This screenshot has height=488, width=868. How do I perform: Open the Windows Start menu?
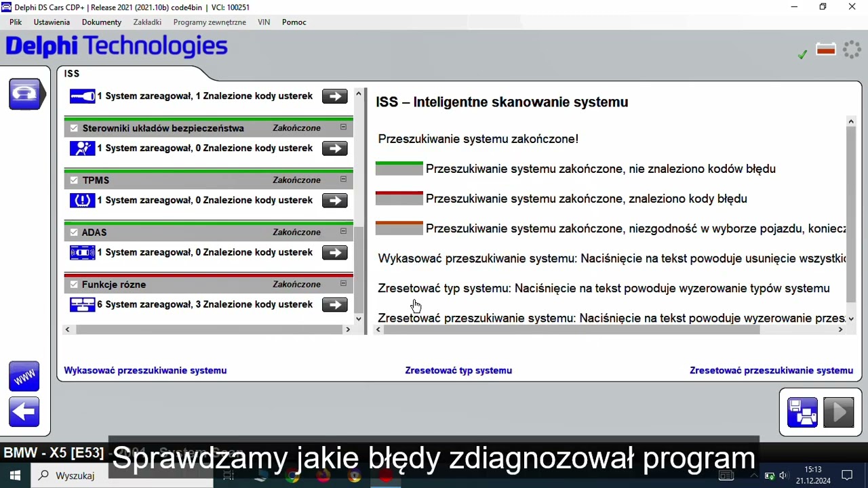(15, 476)
